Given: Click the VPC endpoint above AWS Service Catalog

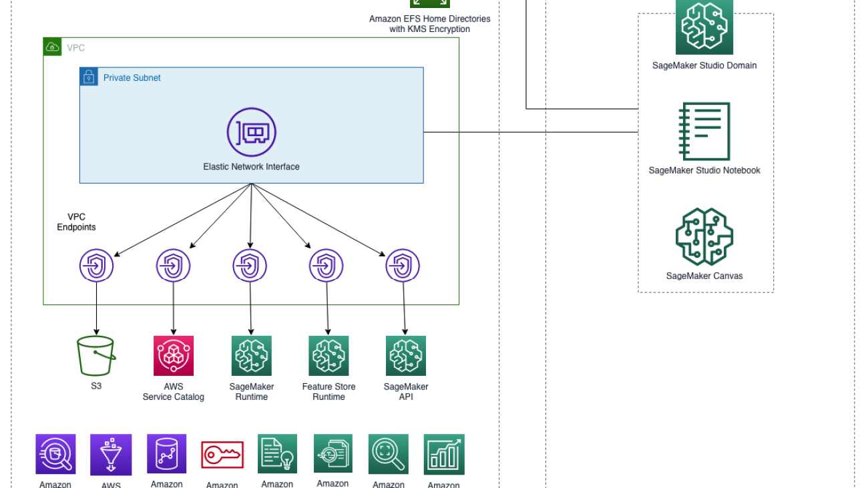Looking at the screenshot, I should [174, 266].
